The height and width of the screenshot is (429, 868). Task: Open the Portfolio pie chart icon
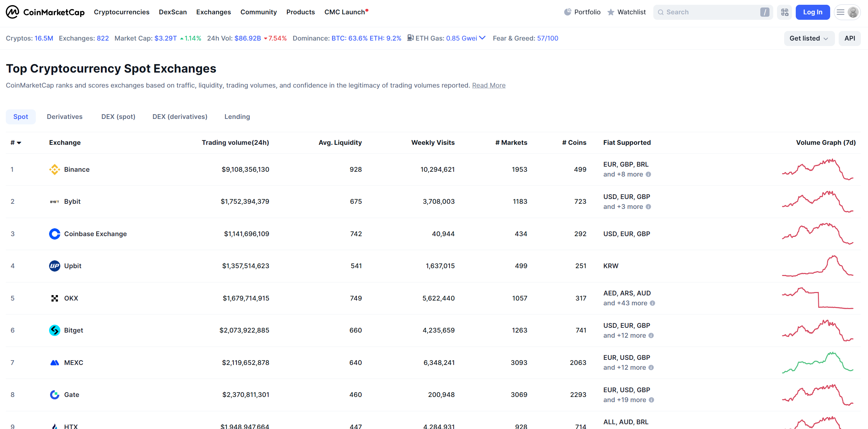567,12
